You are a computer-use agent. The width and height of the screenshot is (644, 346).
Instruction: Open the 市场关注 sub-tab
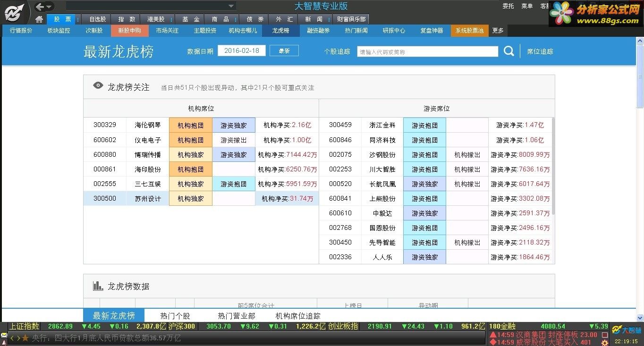coord(167,31)
